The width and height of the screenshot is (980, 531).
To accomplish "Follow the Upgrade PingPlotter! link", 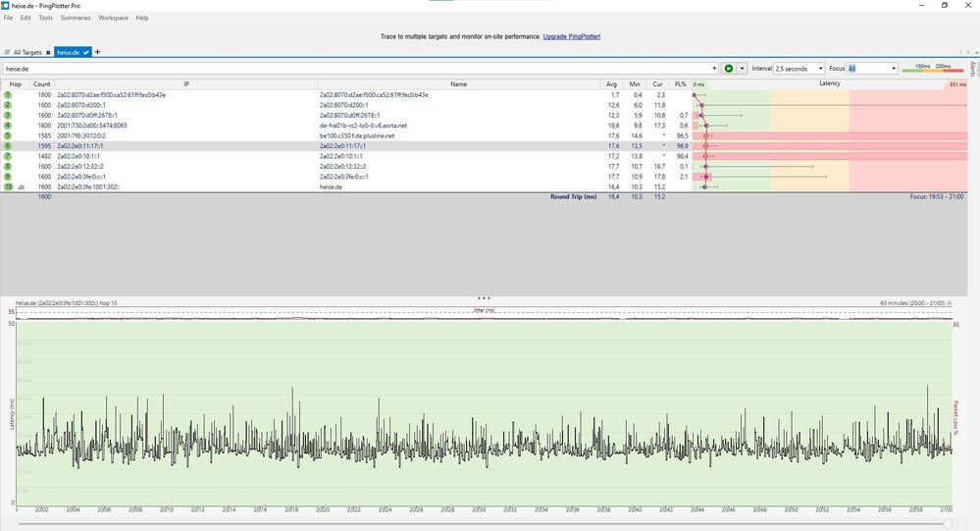I will click(x=571, y=36).
